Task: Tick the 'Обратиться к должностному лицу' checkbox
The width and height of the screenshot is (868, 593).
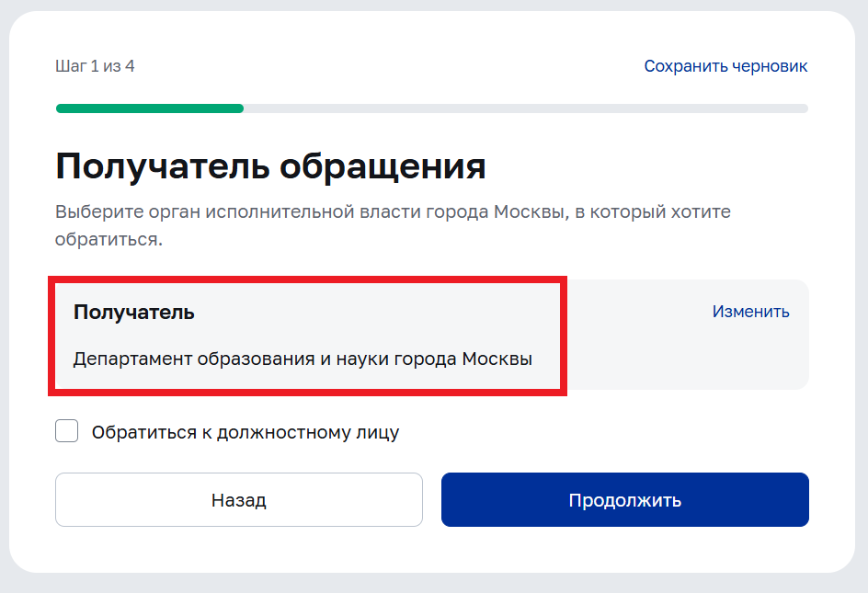Action: click(x=67, y=431)
